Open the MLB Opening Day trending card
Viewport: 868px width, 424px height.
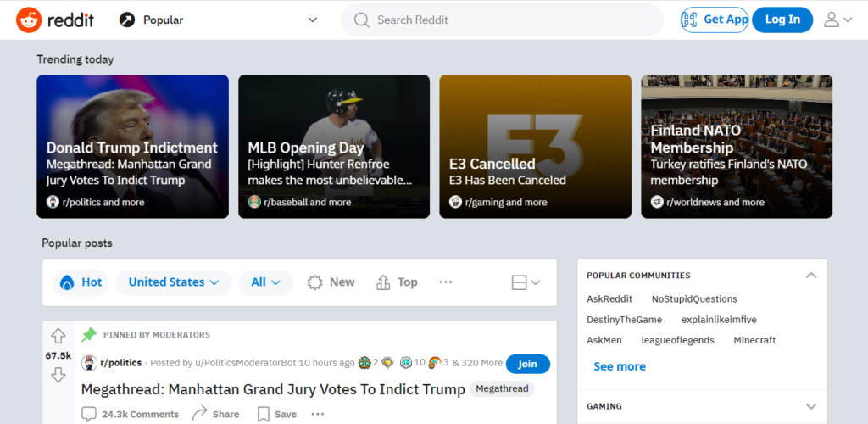(334, 147)
